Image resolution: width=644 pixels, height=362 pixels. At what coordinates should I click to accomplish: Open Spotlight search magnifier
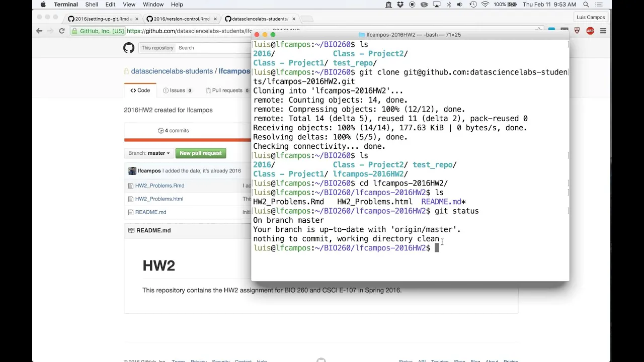(x=586, y=5)
